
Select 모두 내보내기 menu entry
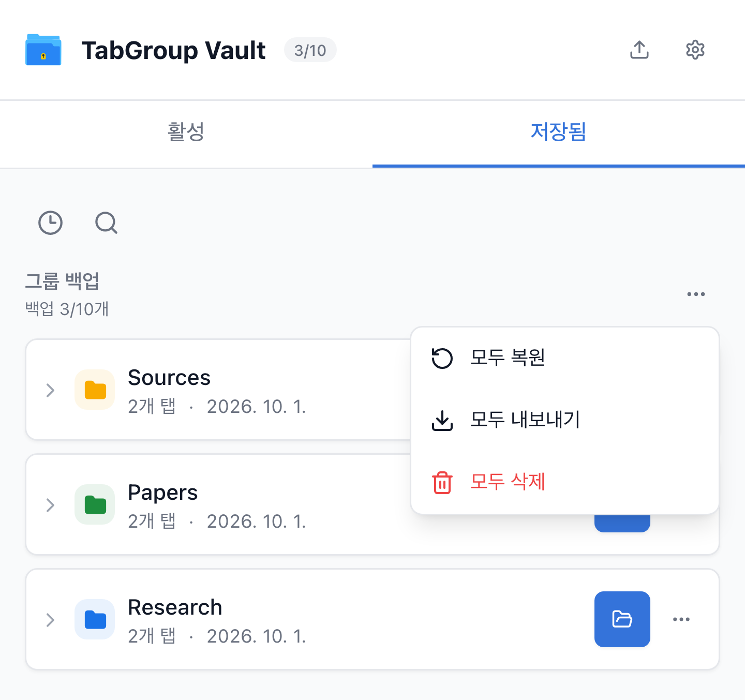[565, 420]
